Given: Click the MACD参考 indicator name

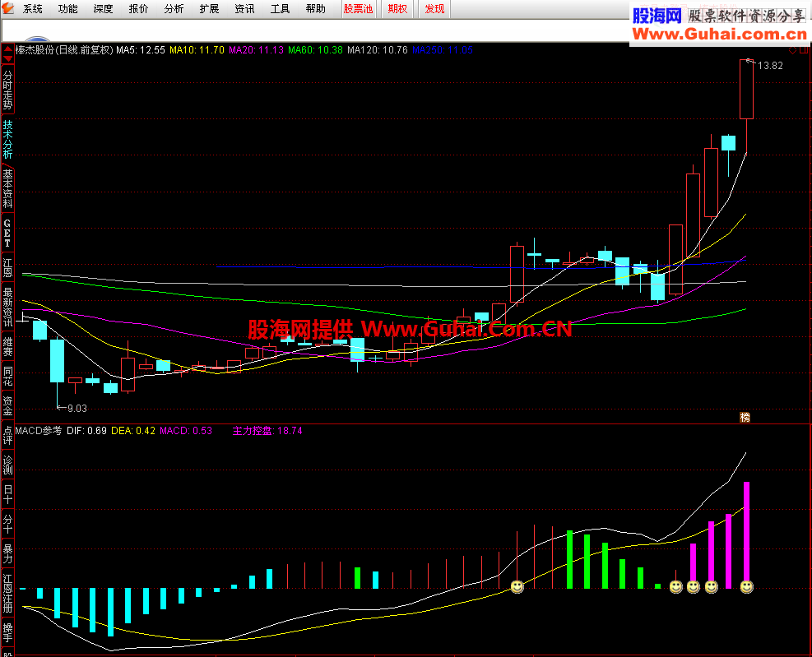Looking at the screenshot, I should (39, 431).
